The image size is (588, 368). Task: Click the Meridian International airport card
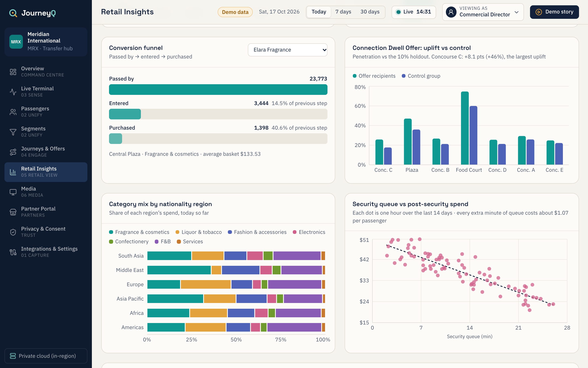(x=46, y=42)
